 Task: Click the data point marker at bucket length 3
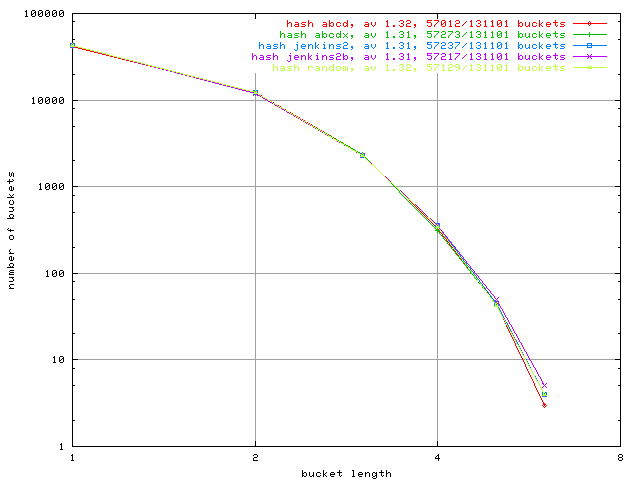pyautogui.click(x=362, y=155)
